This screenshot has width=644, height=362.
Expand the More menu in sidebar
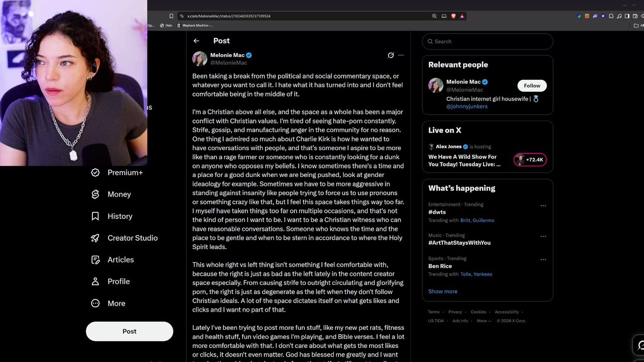(109, 303)
